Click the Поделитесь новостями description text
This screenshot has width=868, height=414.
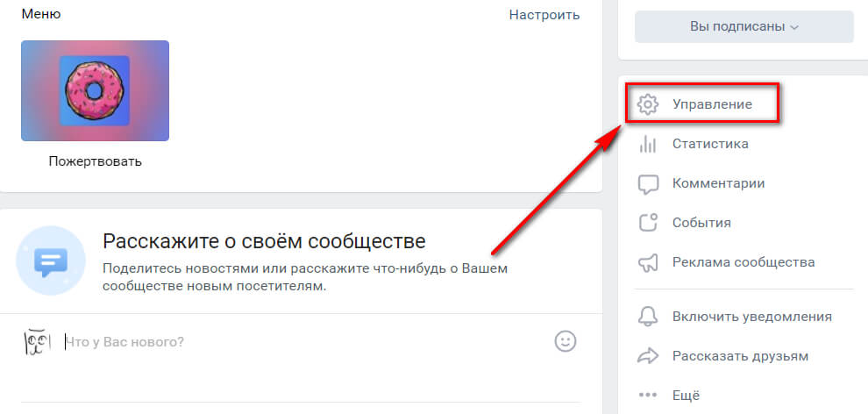tap(305, 278)
